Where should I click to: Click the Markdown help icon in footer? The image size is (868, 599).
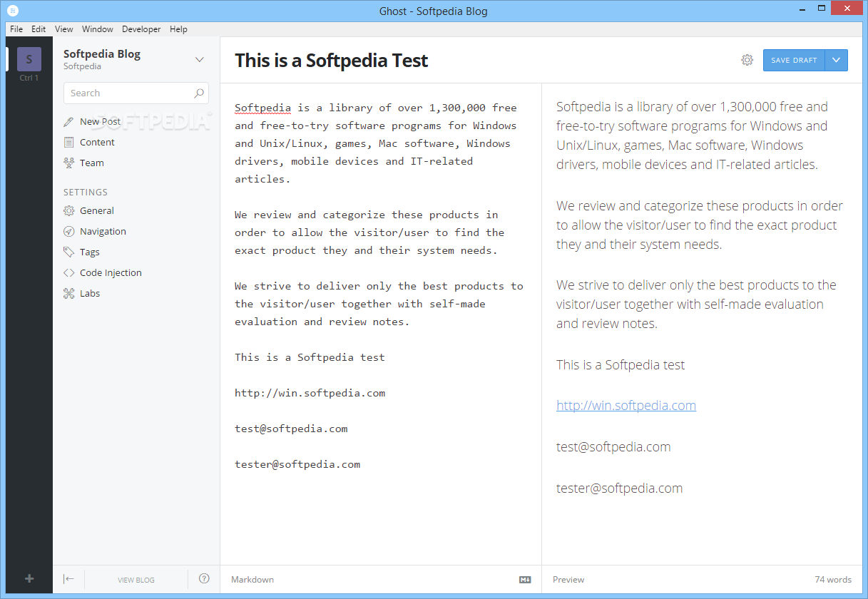click(x=525, y=580)
